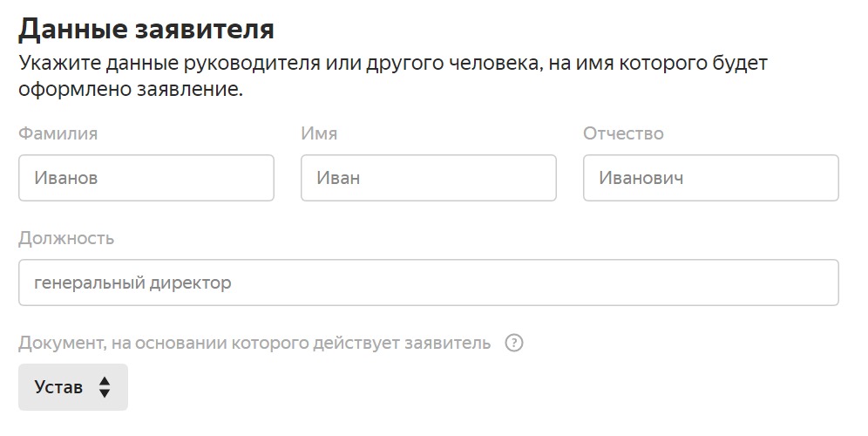868x436 pixels.
Task: Click the label about document заявитель acts on
Action: (x=254, y=344)
